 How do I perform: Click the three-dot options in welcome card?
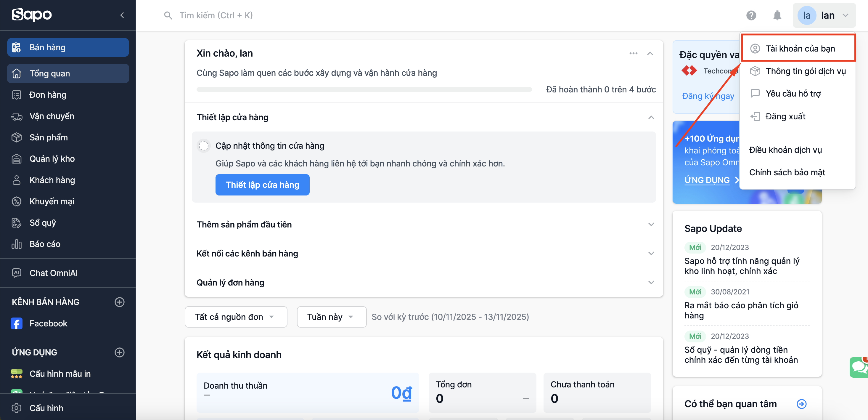[633, 53]
